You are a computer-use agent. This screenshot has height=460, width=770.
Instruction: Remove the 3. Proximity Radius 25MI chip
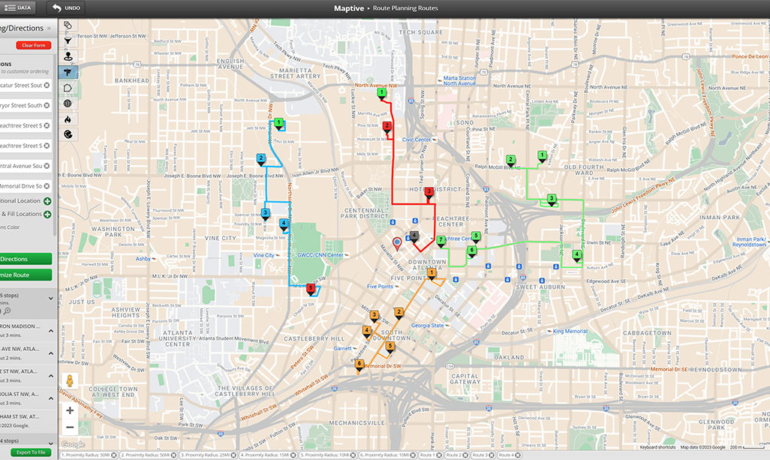[x=233, y=456]
